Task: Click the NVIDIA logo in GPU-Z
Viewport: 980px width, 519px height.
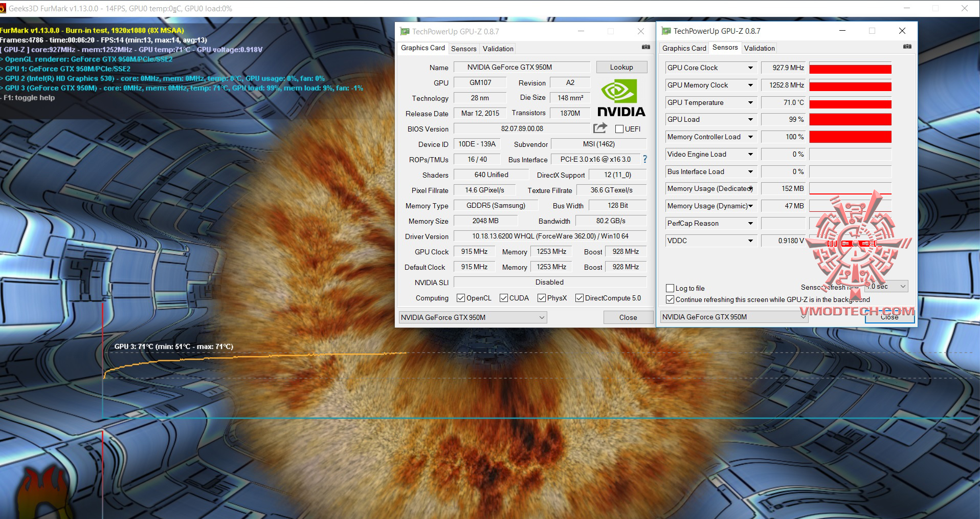Action: pos(621,98)
